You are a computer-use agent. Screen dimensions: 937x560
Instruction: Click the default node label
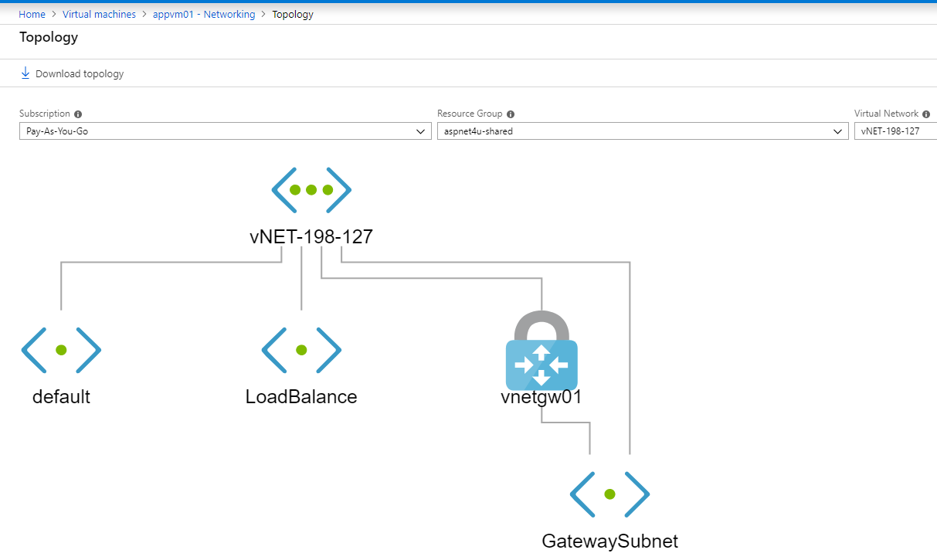(61, 397)
